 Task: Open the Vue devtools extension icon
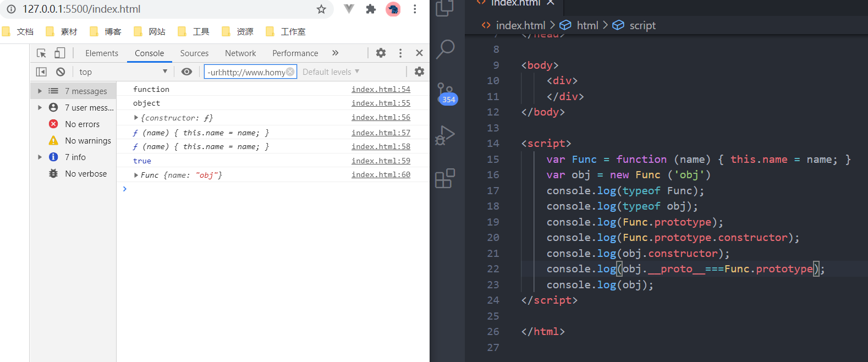coord(349,9)
